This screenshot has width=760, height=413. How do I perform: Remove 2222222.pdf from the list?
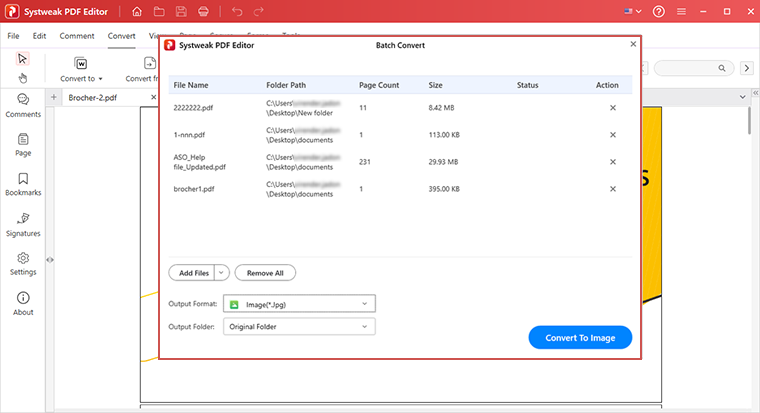[x=613, y=108]
